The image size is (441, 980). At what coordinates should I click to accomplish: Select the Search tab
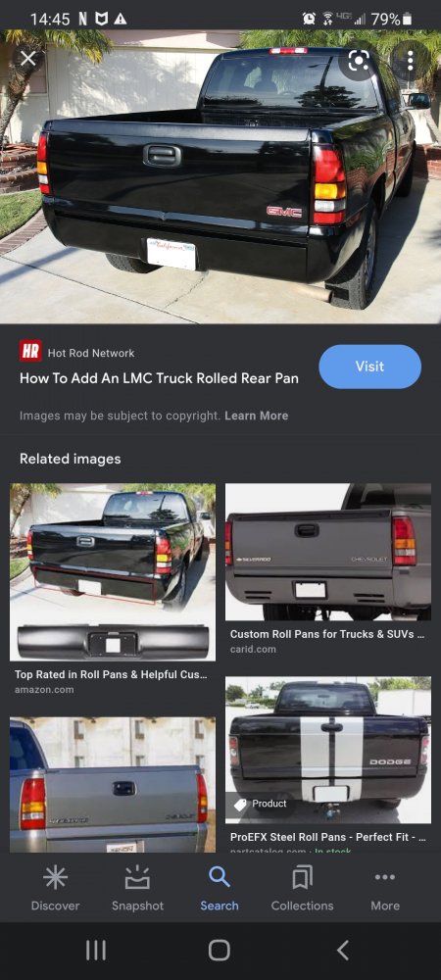click(x=220, y=889)
